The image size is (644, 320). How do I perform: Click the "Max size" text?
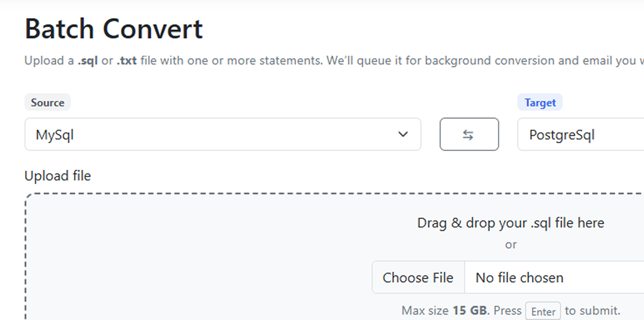425,310
